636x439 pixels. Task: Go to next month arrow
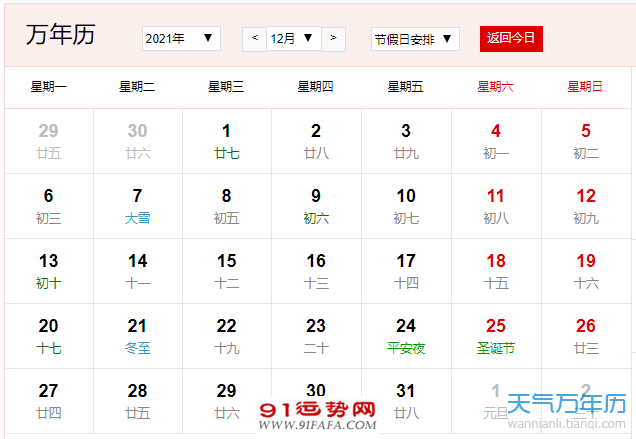coord(333,39)
